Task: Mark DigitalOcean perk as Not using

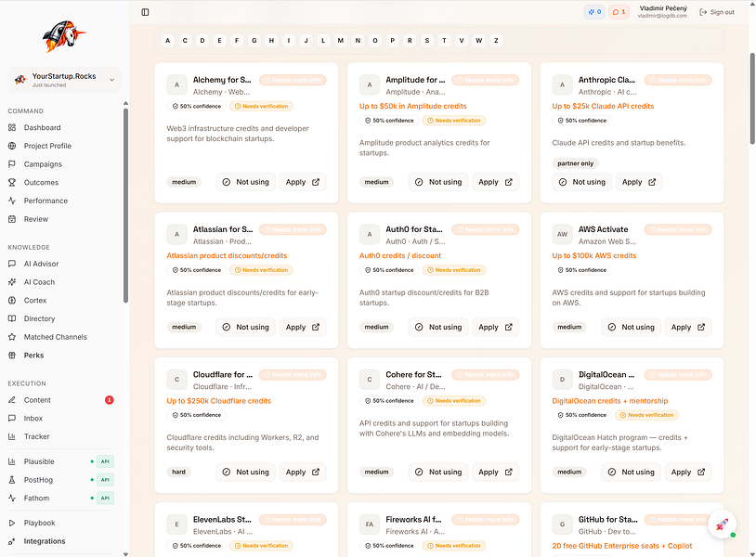Action: [632, 473]
